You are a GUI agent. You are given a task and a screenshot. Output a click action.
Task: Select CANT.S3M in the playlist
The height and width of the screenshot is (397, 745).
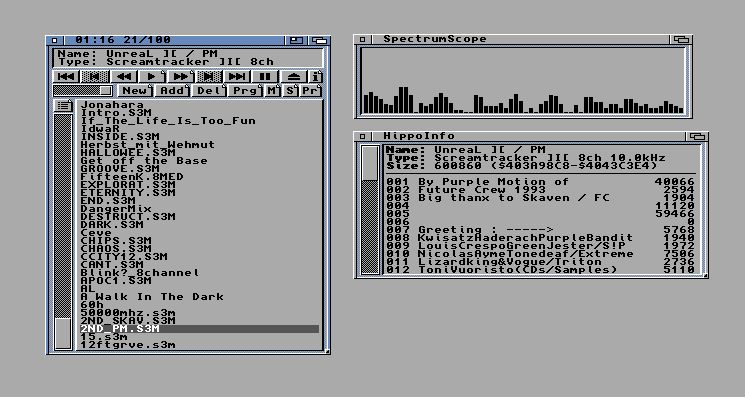[200, 265]
